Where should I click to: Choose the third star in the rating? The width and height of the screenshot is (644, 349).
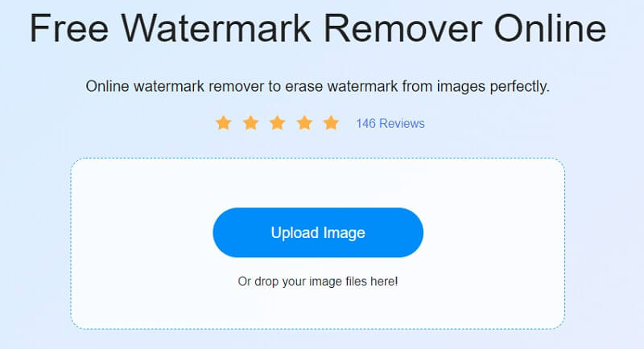coord(277,122)
